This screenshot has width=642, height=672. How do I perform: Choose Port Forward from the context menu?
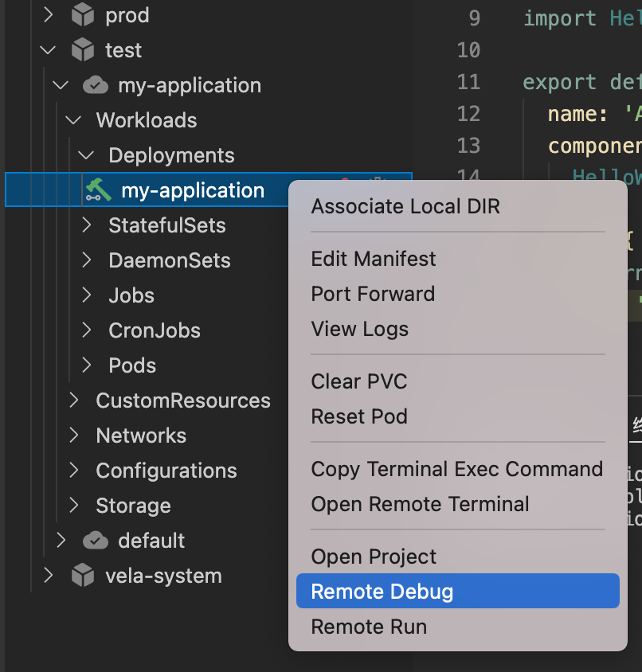[373, 294]
